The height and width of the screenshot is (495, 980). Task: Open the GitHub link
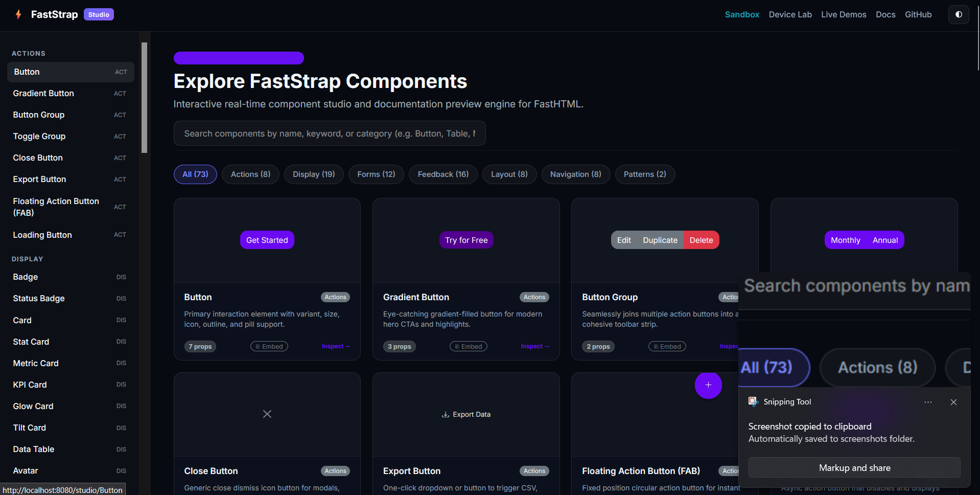pyautogui.click(x=918, y=14)
